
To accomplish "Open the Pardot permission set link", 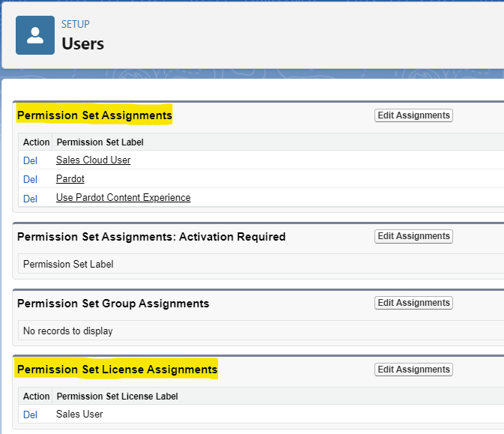I will 70,178.
